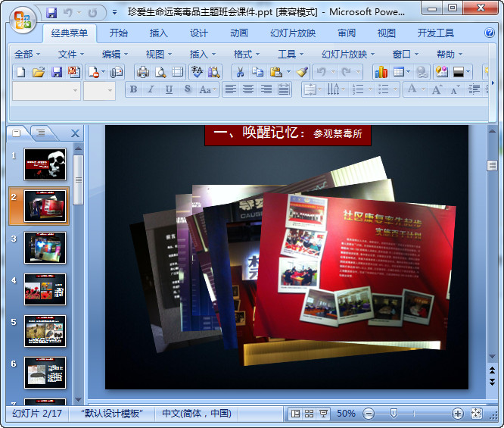
Task: Print the presentation with the printer icon
Action: (143, 72)
